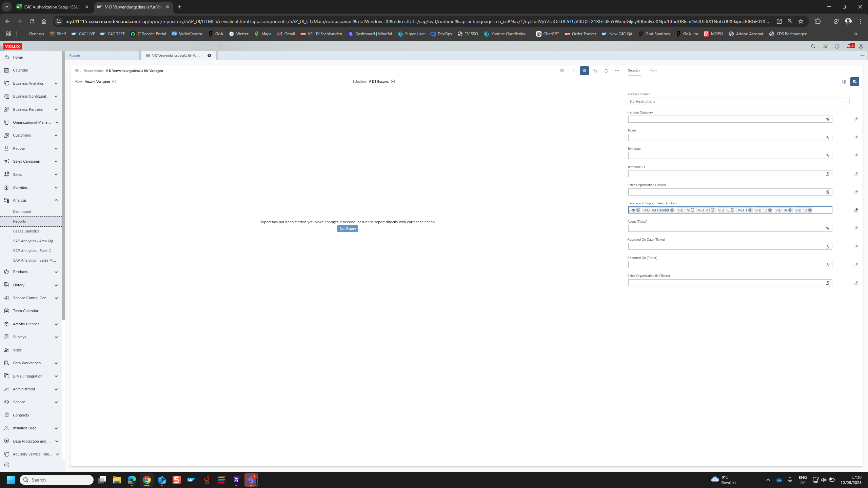The height and width of the screenshot is (488, 868).
Task: Collapse the Analysis menu section
Action: (x=56, y=200)
